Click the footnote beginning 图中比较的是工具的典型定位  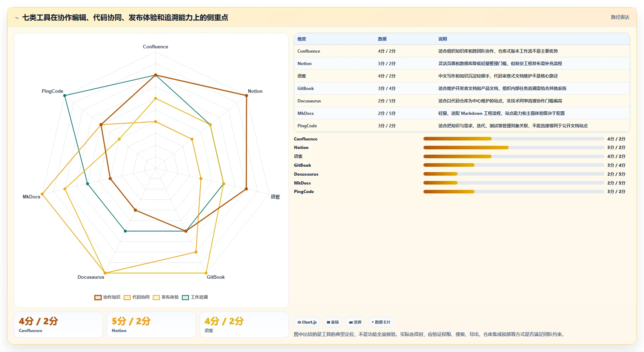(x=430, y=334)
